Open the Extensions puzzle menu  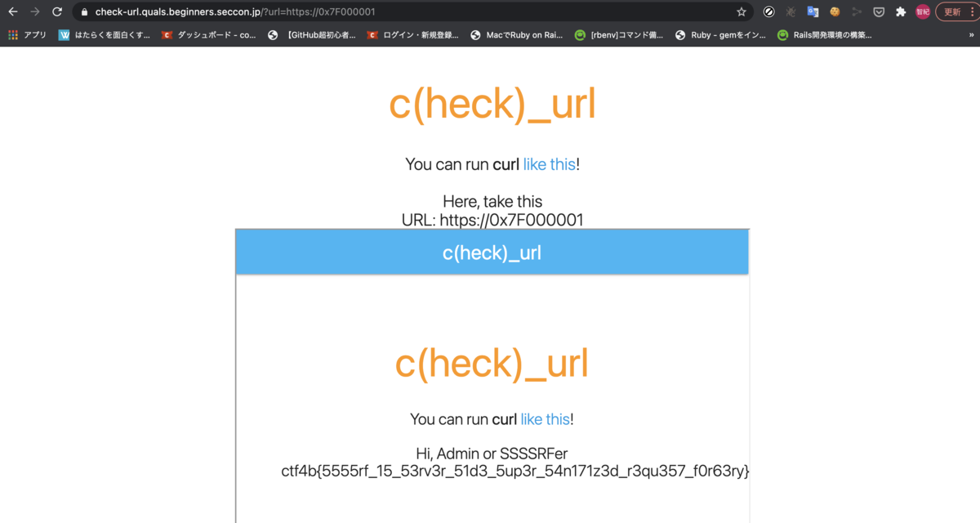tap(901, 12)
